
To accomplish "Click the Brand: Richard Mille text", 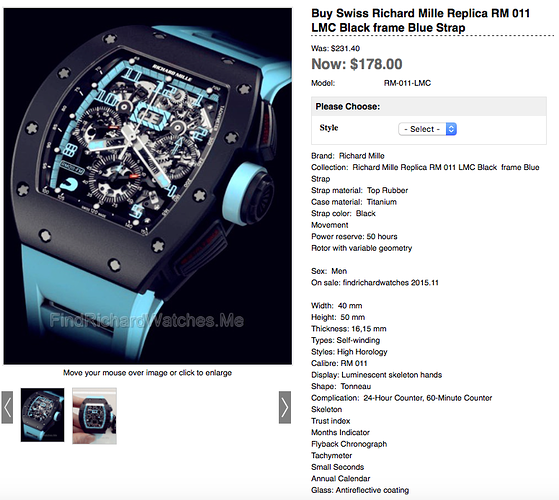I will (348, 156).
